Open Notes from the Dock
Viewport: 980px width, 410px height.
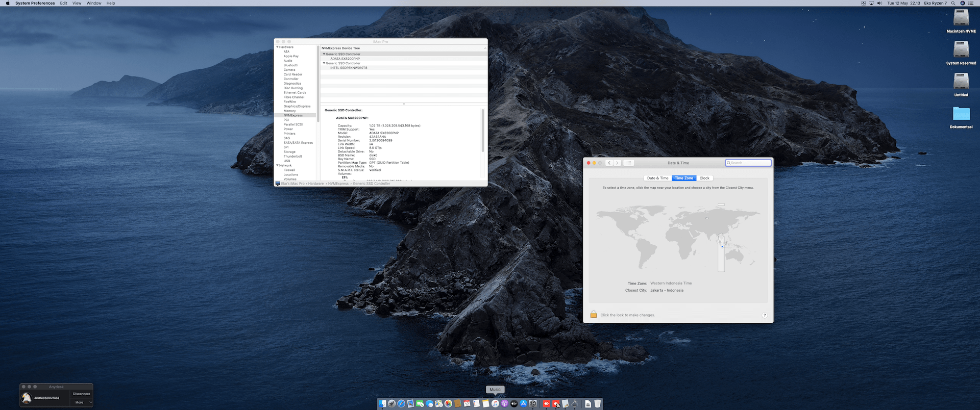coord(486,404)
